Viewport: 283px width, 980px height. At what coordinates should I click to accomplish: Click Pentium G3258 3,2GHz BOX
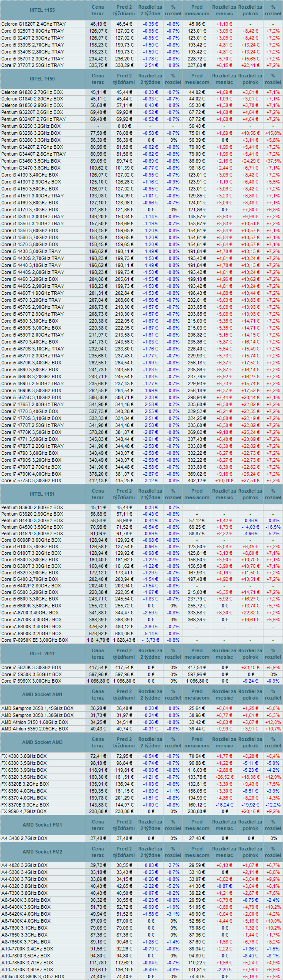click(31, 133)
